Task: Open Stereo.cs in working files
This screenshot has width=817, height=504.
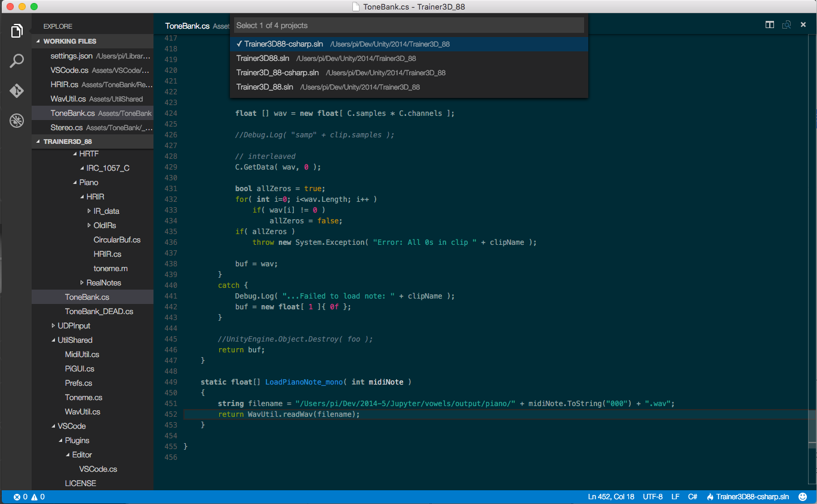Action: tap(93, 128)
